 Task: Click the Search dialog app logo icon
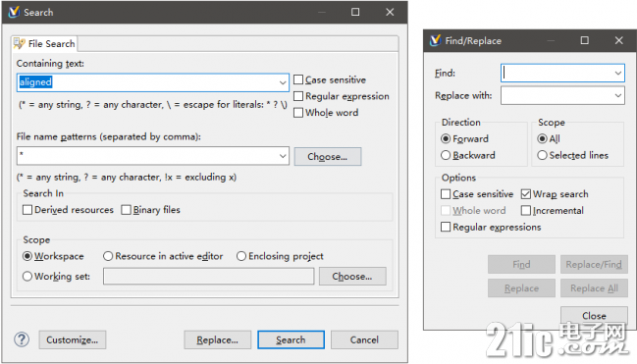(x=14, y=12)
